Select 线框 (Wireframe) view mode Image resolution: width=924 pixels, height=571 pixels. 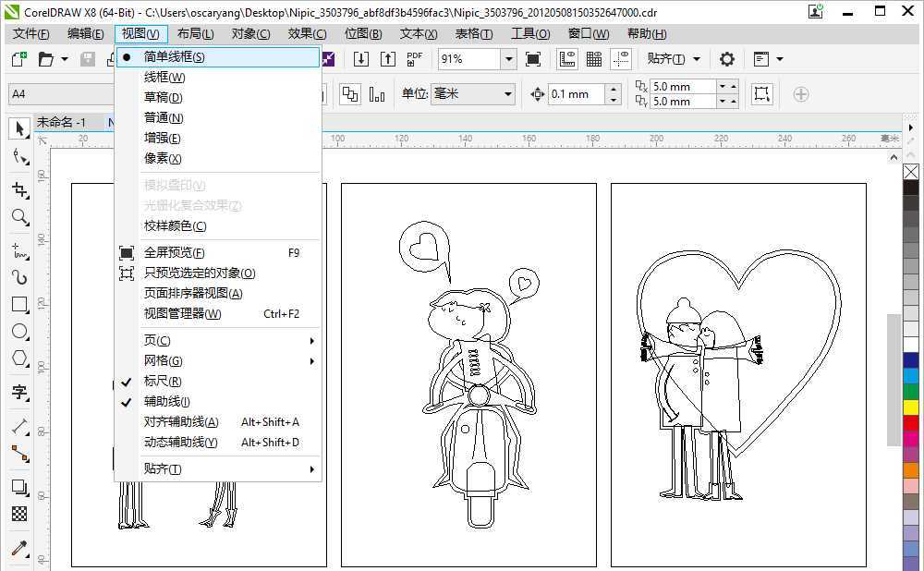click(164, 77)
